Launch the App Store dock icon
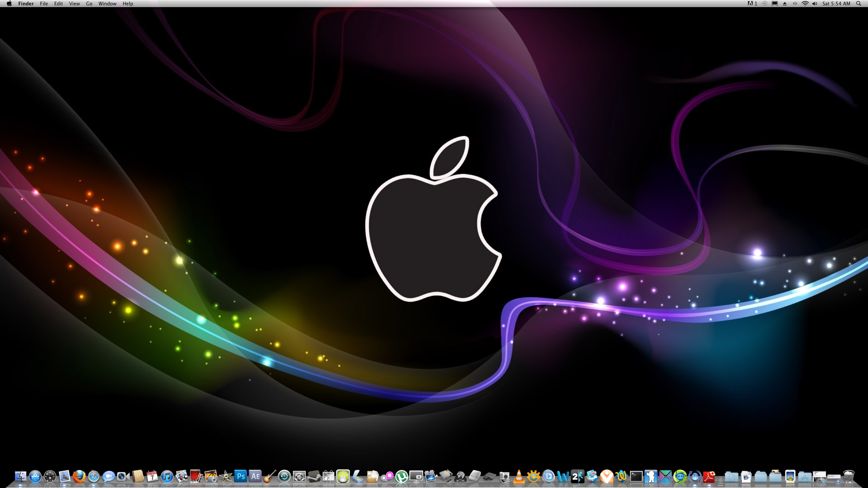868x488 pixels. click(35, 476)
